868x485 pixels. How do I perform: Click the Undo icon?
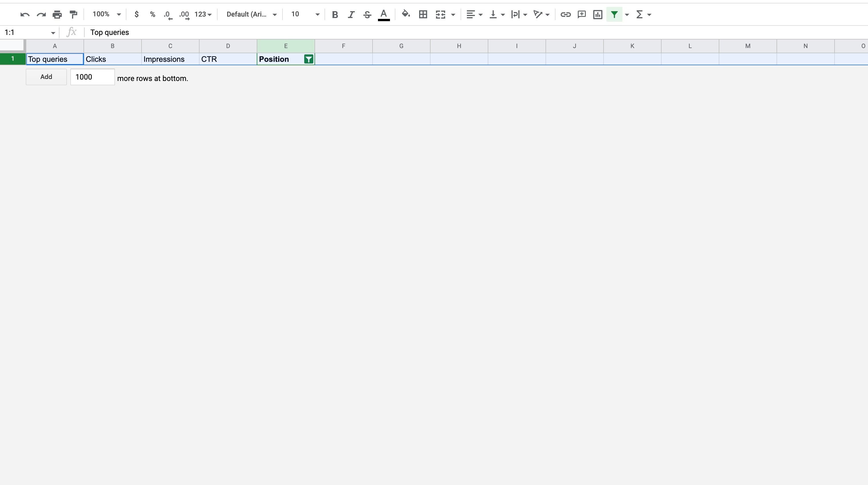[x=25, y=15]
